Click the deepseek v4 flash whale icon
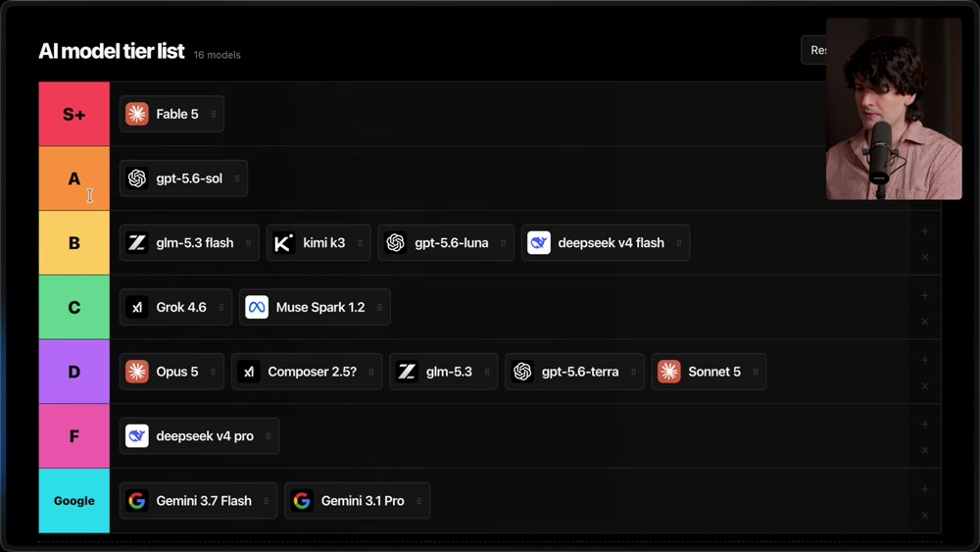The image size is (980, 552). pyautogui.click(x=539, y=242)
